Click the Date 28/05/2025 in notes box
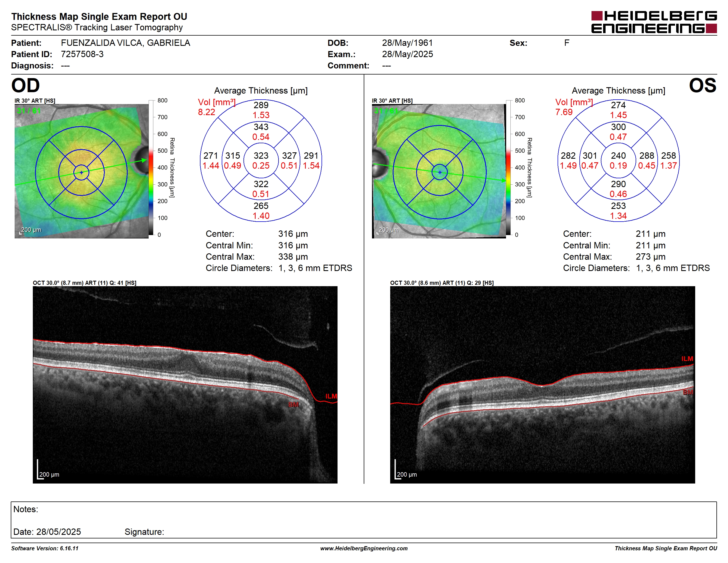Screen dimensions: 728x563 point(47,532)
